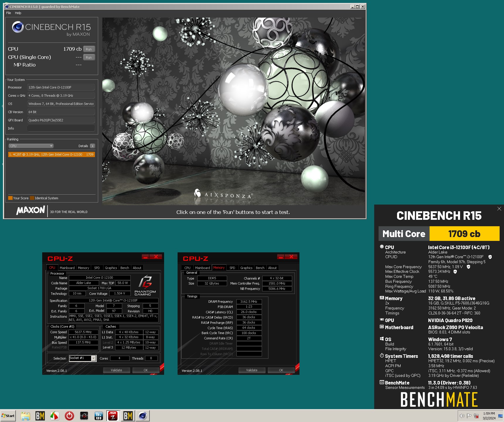Click the red power icon in taskbar
The width and height of the screenshot is (504, 422).
(x=69, y=416)
